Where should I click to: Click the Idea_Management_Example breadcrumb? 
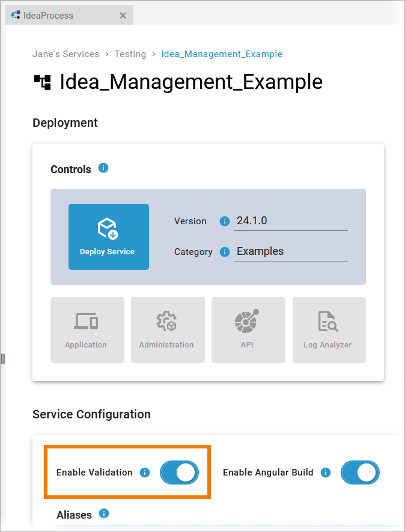pos(222,54)
